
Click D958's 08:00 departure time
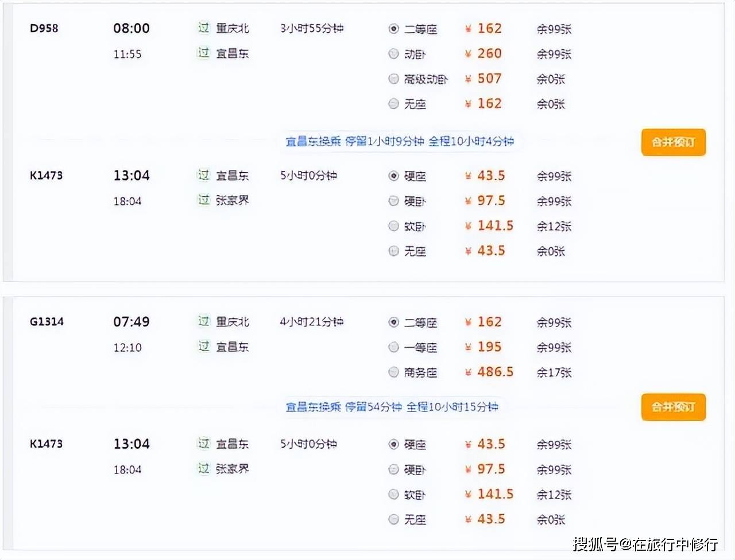pos(131,28)
